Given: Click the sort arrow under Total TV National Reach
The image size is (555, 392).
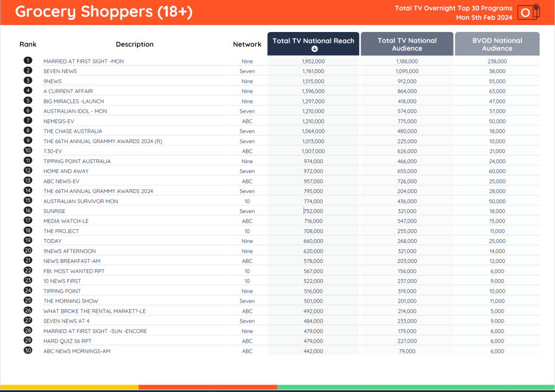Looking at the screenshot, I should 313,49.
